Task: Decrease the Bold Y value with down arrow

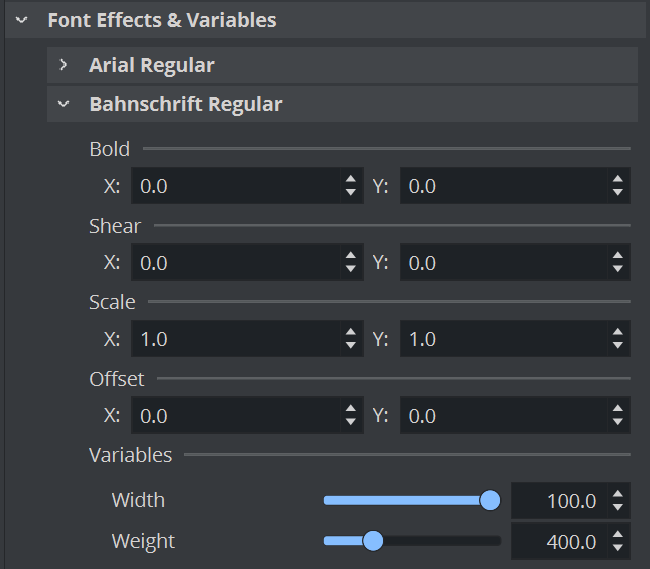Action: tap(619, 193)
